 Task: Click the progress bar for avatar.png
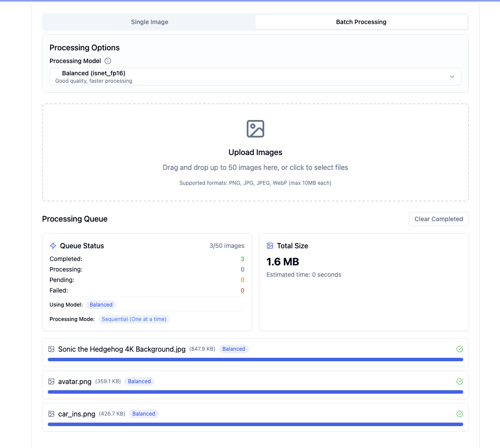[255, 392]
